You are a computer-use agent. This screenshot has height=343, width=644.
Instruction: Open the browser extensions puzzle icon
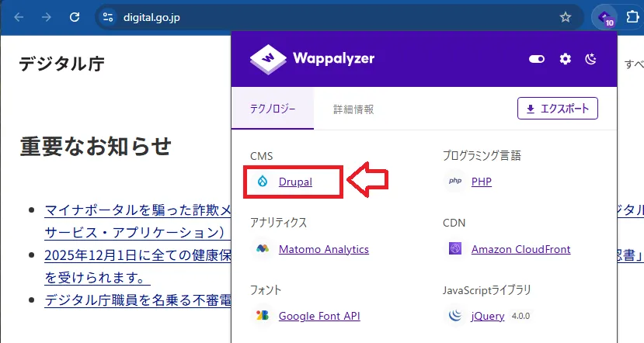click(x=632, y=17)
